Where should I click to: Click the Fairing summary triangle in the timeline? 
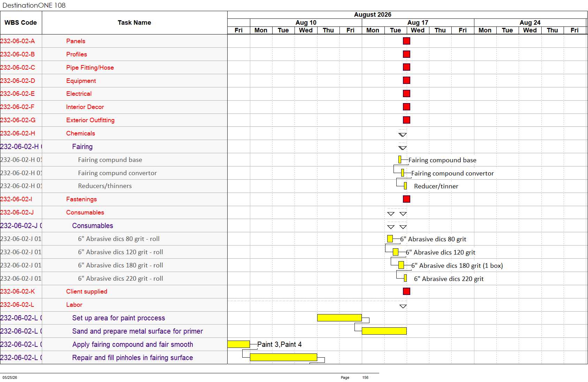[x=403, y=148]
